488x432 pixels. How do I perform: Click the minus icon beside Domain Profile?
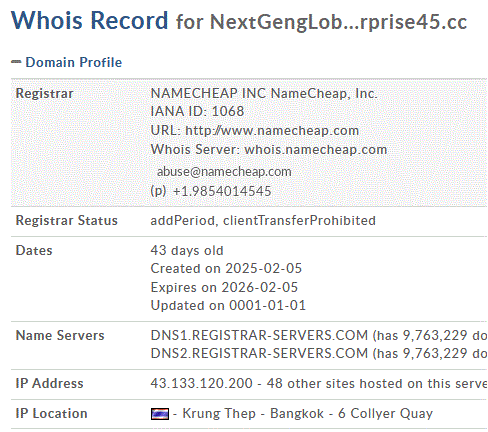[16, 62]
